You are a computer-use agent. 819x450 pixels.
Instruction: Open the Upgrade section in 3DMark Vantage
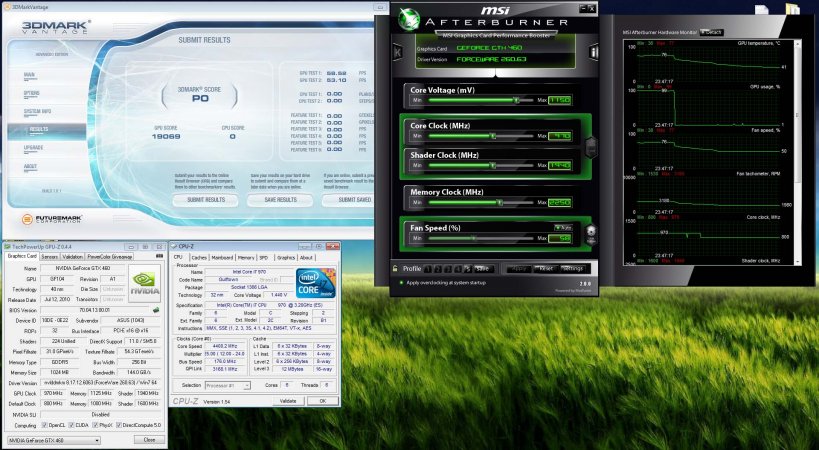tap(33, 148)
